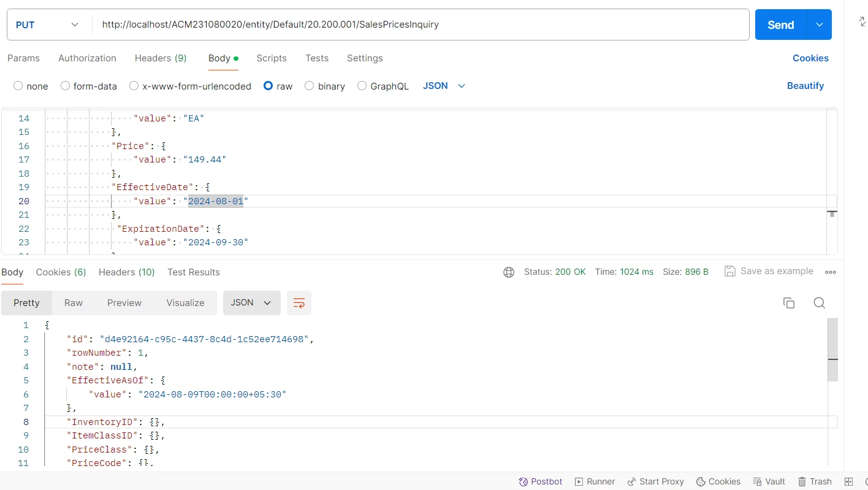
Task: Open the Scripts tab
Action: [x=272, y=58]
